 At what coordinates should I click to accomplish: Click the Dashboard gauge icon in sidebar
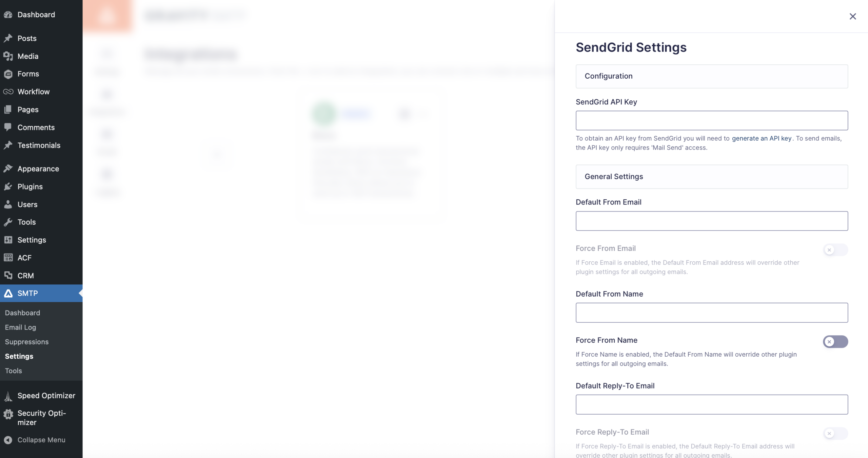[8, 15]
